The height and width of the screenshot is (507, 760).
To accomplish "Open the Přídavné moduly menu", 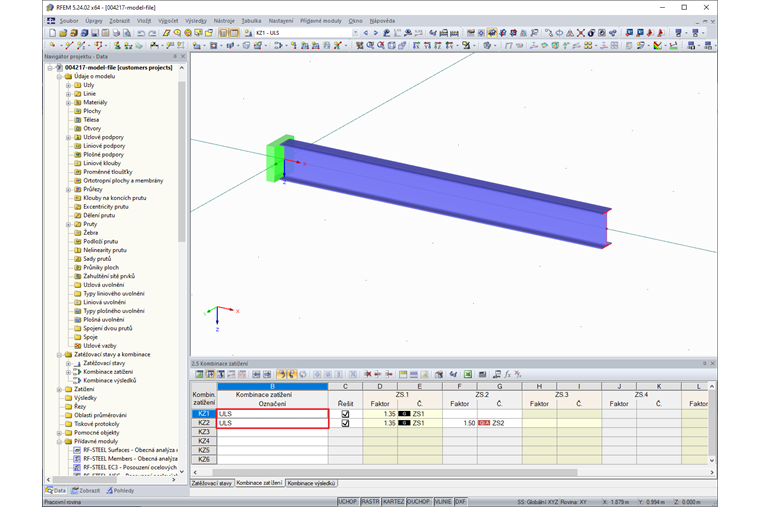I will [321, 21].
